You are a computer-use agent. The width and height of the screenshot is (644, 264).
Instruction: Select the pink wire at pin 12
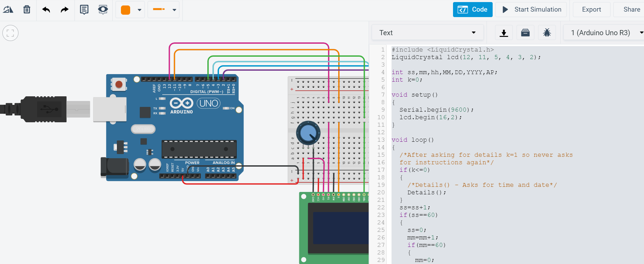249,43
